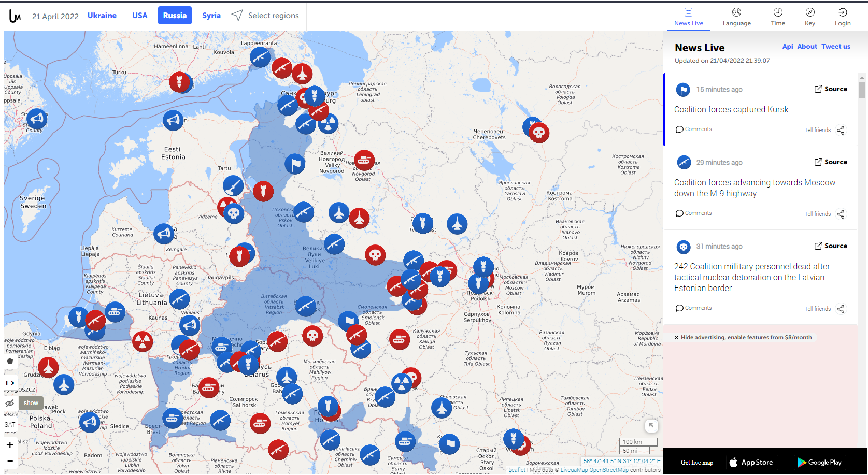Click the Liveuamap logo
This screenshot has width=868, height=475.
(15, 16)
